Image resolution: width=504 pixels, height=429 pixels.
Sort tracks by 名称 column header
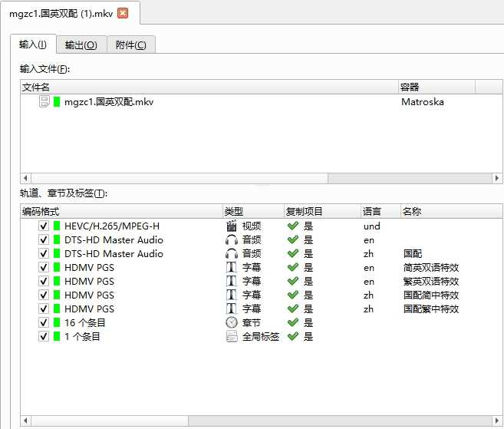(451, 211)
